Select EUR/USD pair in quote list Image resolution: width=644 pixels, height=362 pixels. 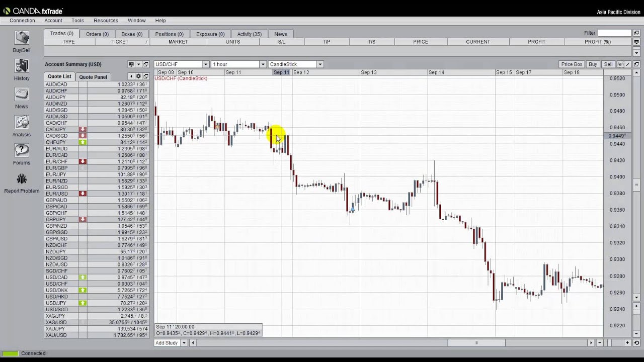tap(97, 194)
